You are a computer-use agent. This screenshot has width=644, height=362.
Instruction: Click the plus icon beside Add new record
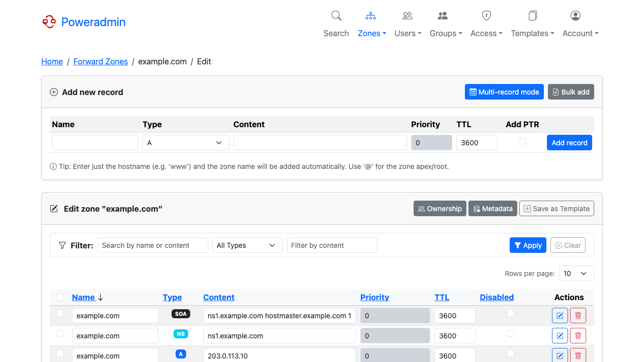click(x=54, y=92)
